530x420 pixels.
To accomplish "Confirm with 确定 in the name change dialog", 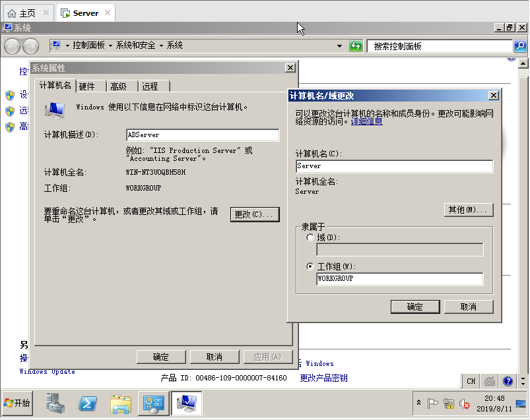I will (415, 307).
